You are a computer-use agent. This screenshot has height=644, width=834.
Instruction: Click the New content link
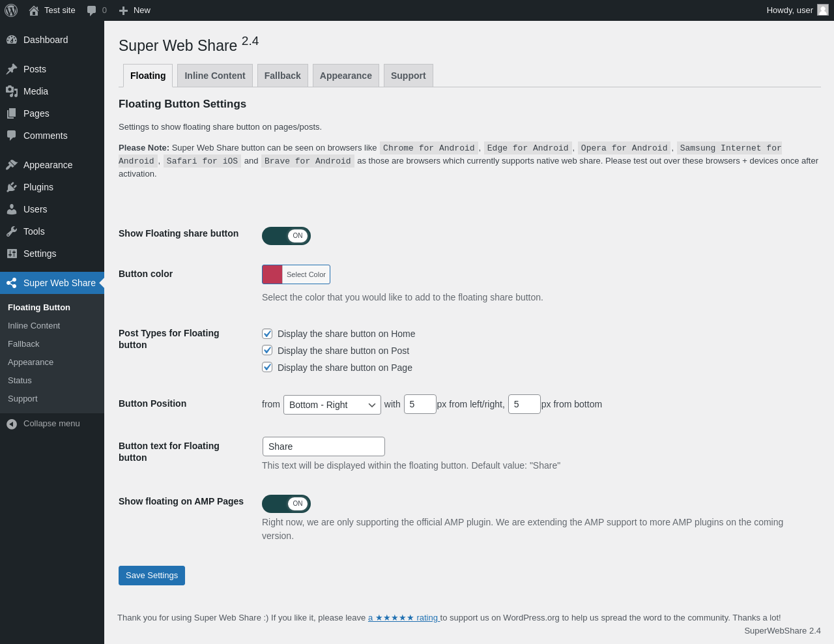coord(142,10)
